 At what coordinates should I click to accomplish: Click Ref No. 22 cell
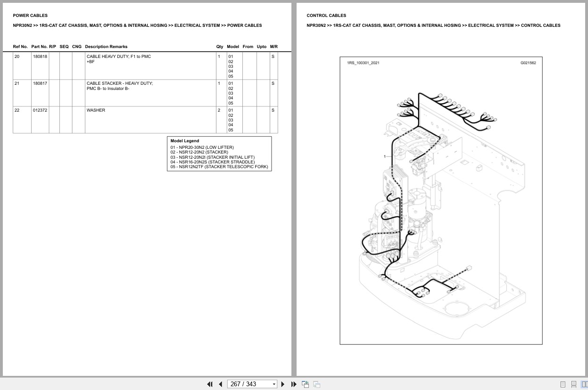(x=22, y=120)
